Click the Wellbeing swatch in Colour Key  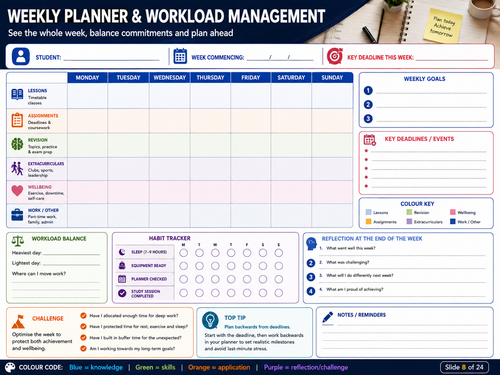(x=453, y=212)
